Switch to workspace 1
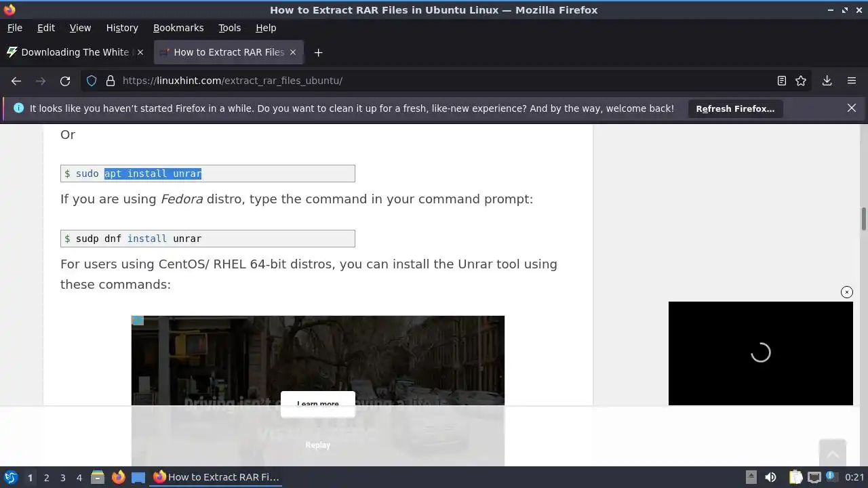868x488 pixels. [x=30, y=477]
